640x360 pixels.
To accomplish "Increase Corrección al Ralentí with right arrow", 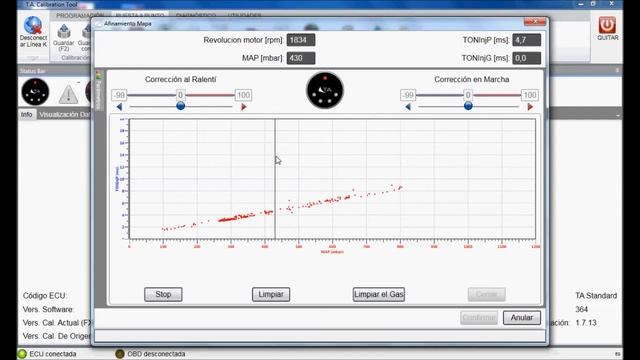I will pyautogui.click(x=244, y=107).
